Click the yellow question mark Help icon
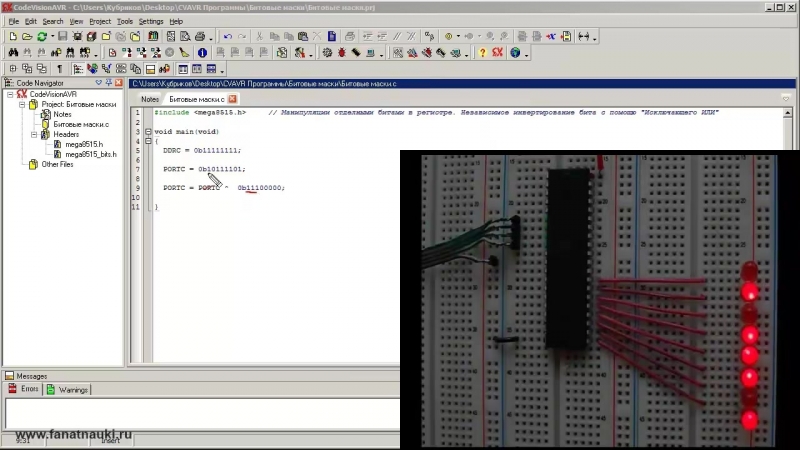 coord(482,53)
